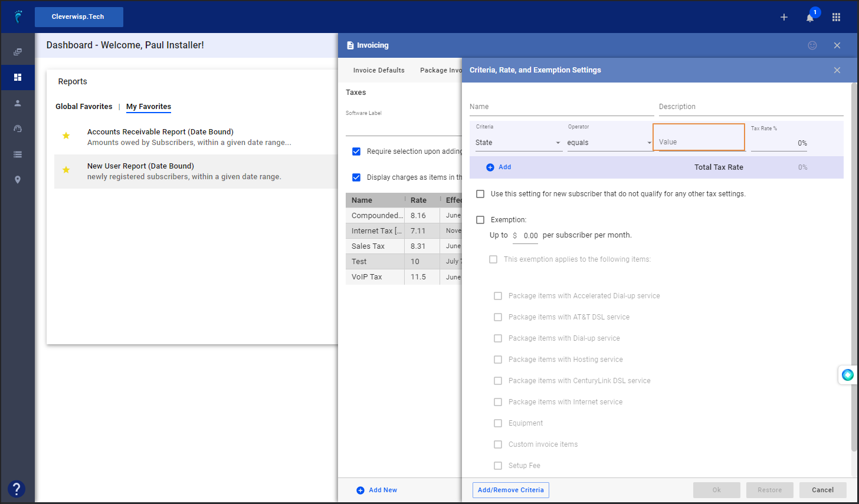Open Accounts Receivable Report (Date Bound)
The height and width of the screenshot is (504, 859).
160,132
